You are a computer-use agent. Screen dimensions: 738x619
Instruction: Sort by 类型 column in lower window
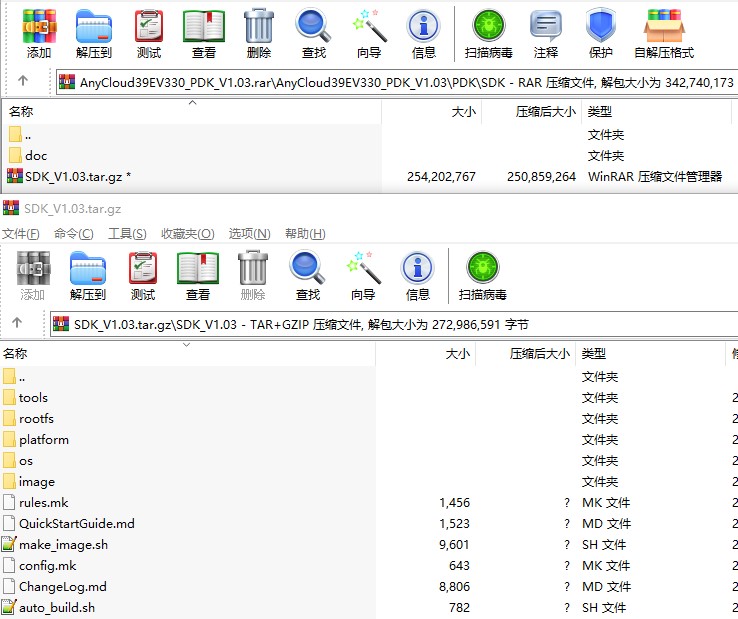point(650,354)
